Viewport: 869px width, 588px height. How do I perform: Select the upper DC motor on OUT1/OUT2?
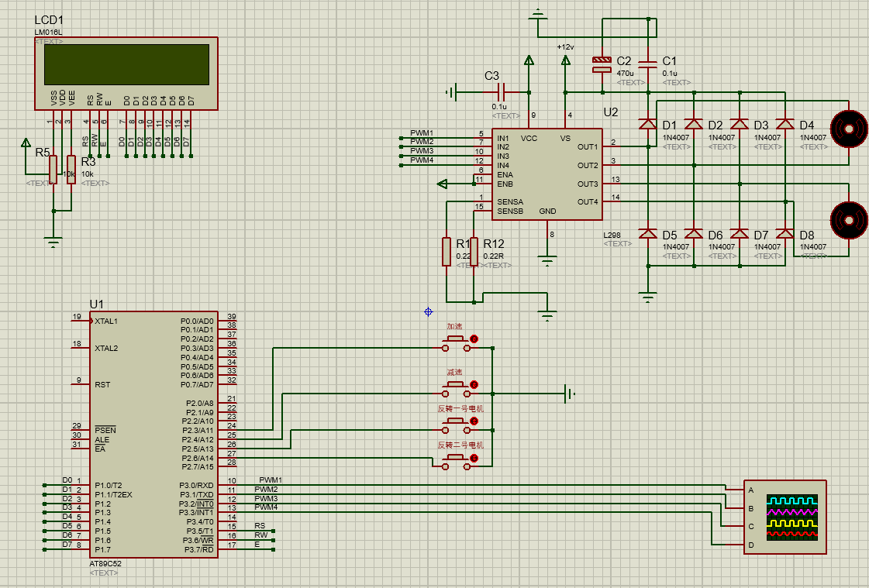(849, 129)
